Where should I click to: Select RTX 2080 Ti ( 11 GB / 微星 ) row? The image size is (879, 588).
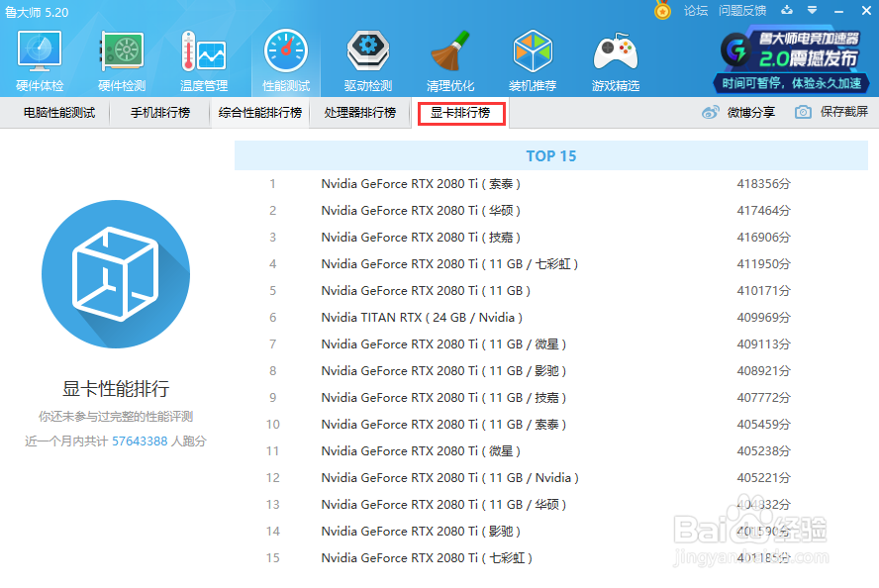click(x=551, y=344)
